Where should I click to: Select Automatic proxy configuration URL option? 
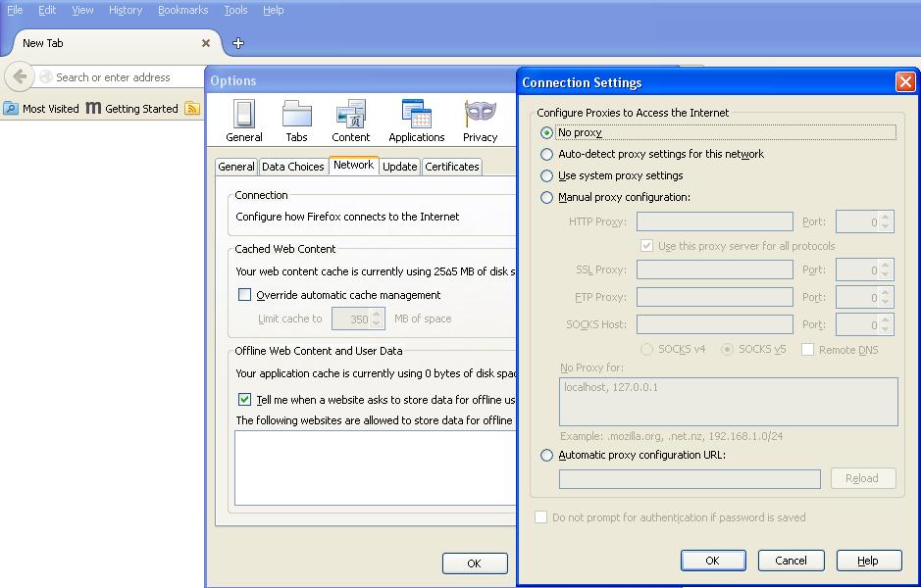(x=546, y=456)
